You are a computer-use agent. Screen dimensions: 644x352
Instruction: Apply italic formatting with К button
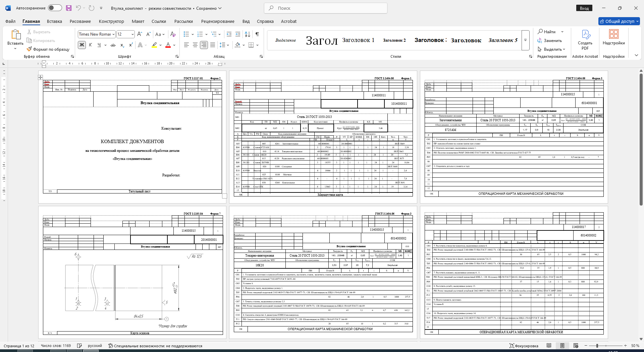pyautogui.click(x=90, y=45)
